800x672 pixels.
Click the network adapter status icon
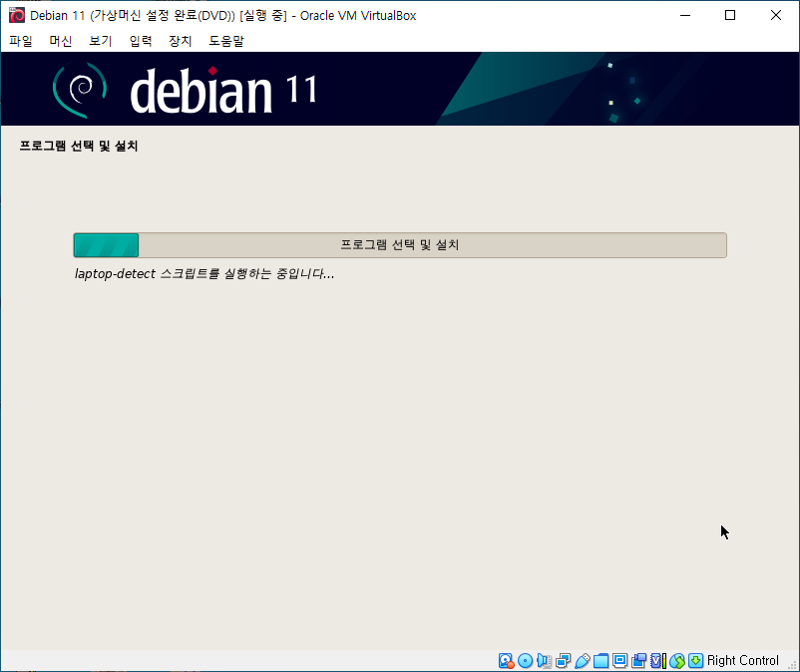pyautogui.click(x=563, y=661)
